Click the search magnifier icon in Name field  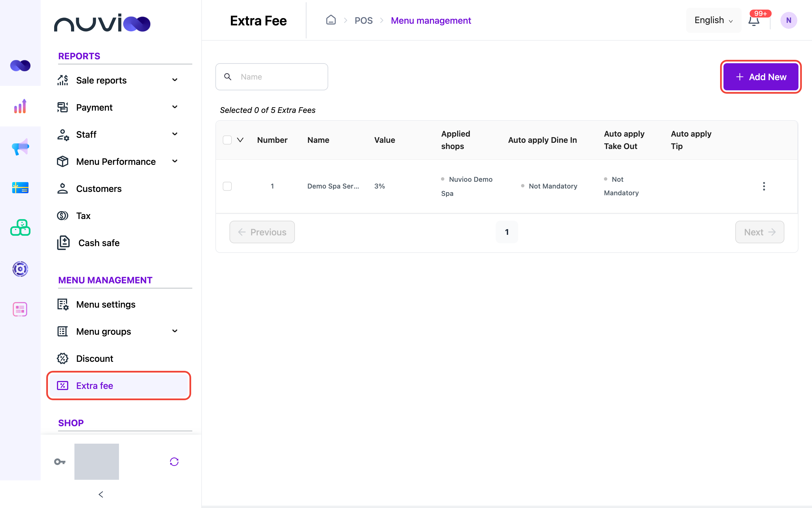click(x=228, y=76)
